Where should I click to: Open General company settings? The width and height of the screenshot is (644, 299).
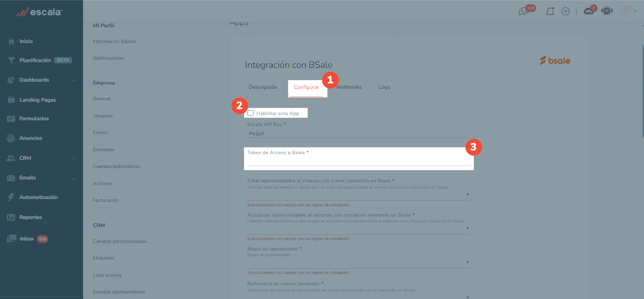pyautogui.click(x=102, y=99)
